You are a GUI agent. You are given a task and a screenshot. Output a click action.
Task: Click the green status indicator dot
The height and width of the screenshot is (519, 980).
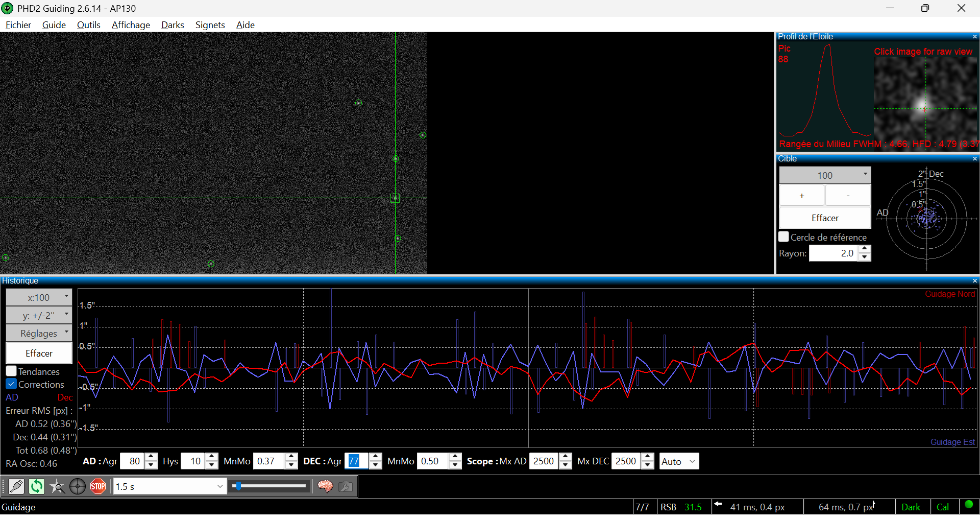(969, 505)
